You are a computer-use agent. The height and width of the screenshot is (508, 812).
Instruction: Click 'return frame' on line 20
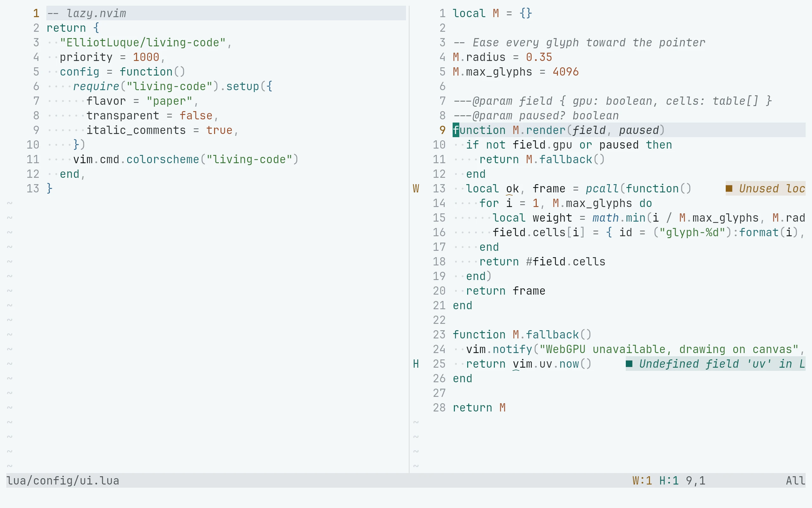tap(506, 291)
